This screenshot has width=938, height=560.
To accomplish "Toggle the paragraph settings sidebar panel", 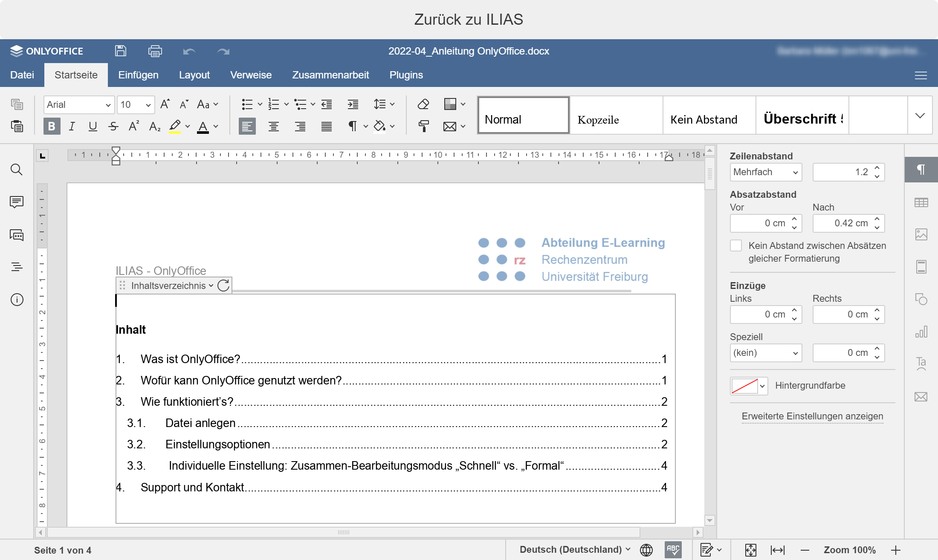I will [x=921, y=170].
